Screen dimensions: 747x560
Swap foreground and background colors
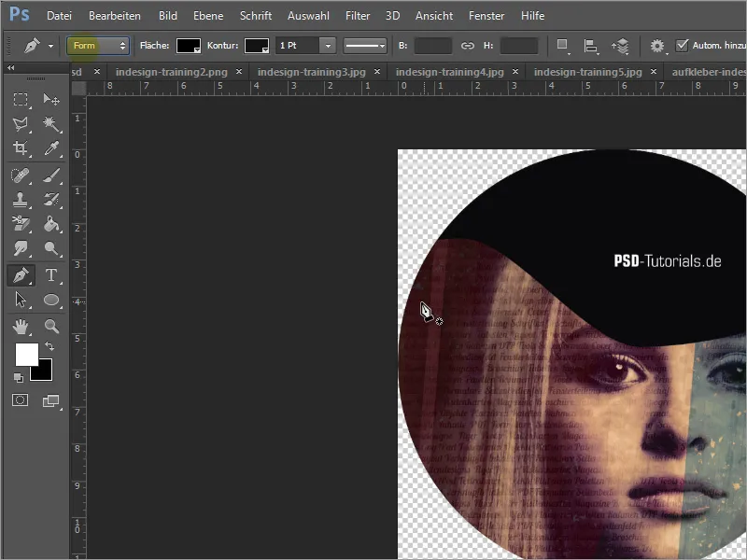49,345
